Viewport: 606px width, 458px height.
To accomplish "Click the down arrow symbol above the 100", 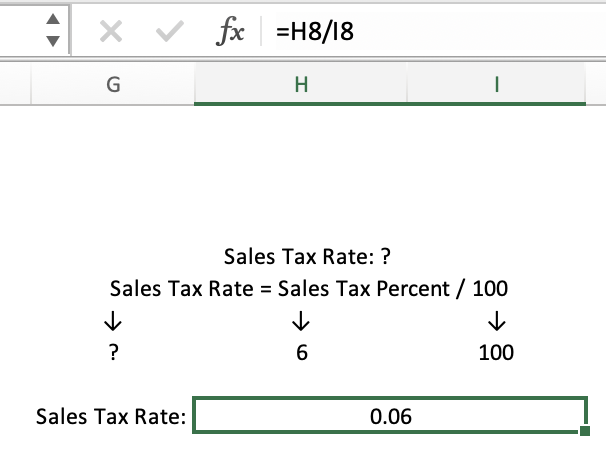I will [496, 322].
